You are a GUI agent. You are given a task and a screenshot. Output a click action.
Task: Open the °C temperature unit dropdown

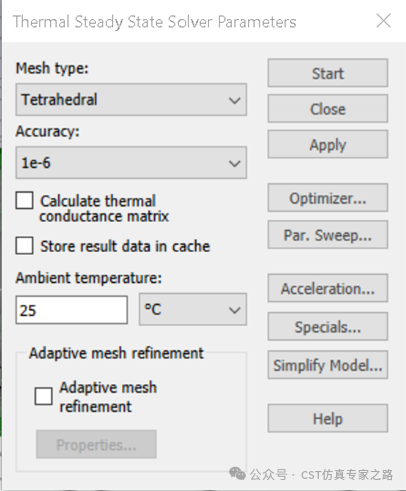tap(193, 309)
